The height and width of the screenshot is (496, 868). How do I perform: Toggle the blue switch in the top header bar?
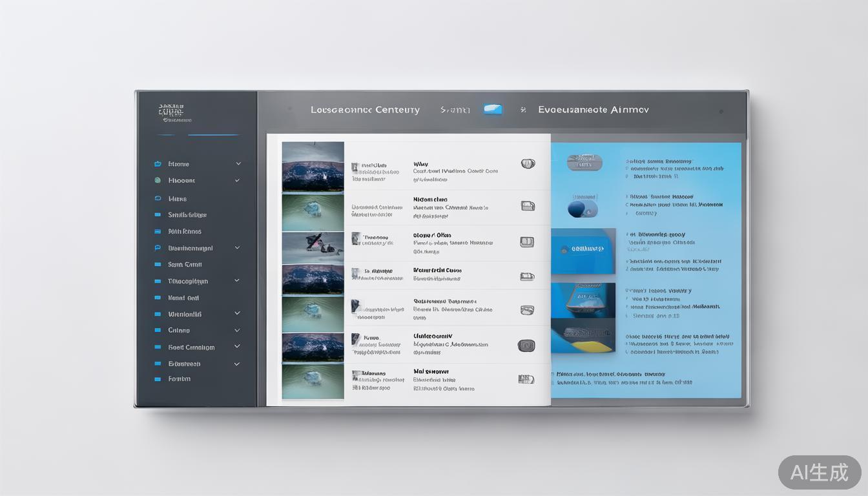tap(493, 110)
